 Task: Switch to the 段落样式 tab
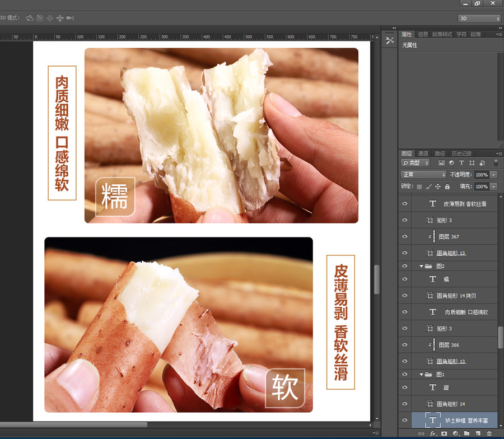pyautogui.click(x=442, y=34)
